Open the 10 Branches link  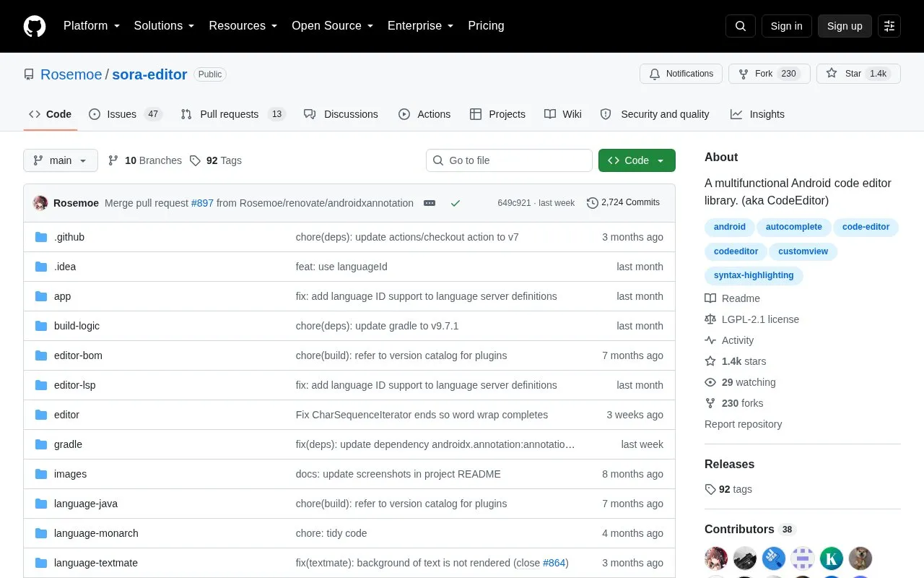(x=145, y=160)
